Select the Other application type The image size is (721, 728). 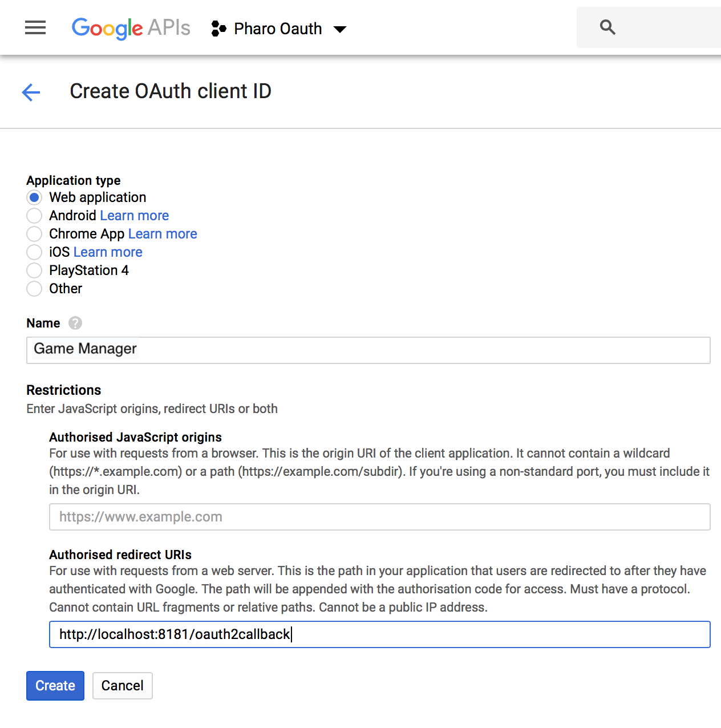[34, 289]
